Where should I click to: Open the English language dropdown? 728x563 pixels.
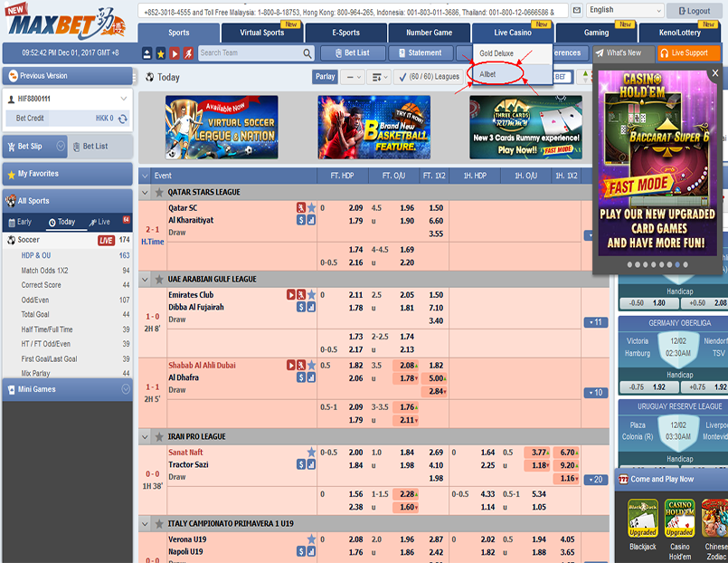coord(622,10)
